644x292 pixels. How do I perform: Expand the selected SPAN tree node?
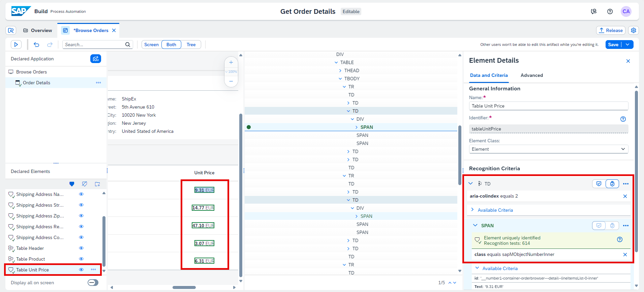(x=356, y=127)
